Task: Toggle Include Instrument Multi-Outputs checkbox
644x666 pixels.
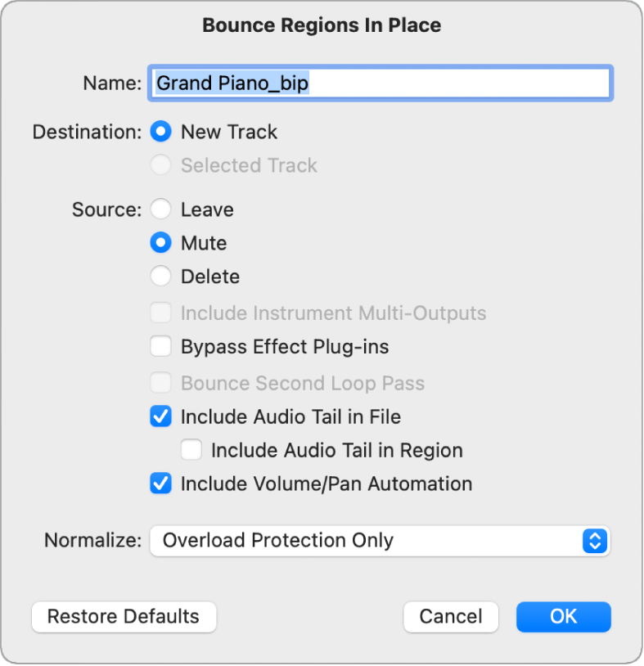Action: [x=161, y=313]
